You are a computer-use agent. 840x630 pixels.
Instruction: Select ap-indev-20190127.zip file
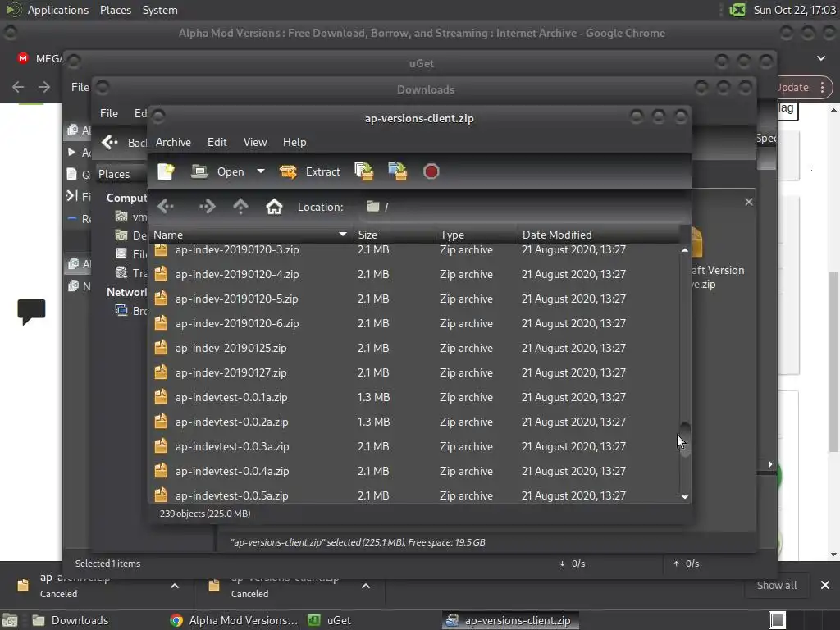coord(414,372)
